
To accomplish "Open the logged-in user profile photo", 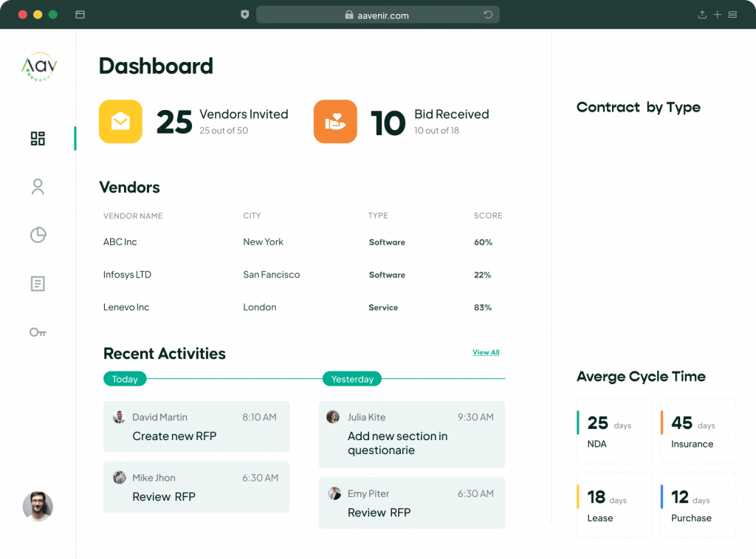I will pos(38,507).
